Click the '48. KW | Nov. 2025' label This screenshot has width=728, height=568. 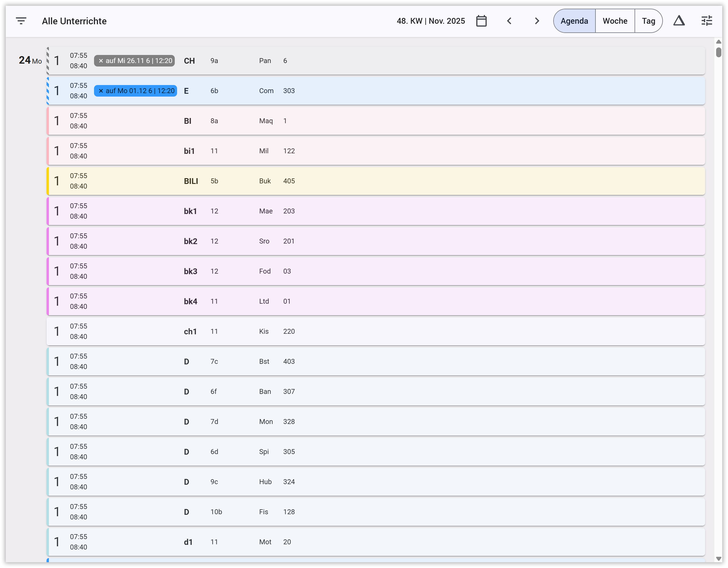pos(431,21)
